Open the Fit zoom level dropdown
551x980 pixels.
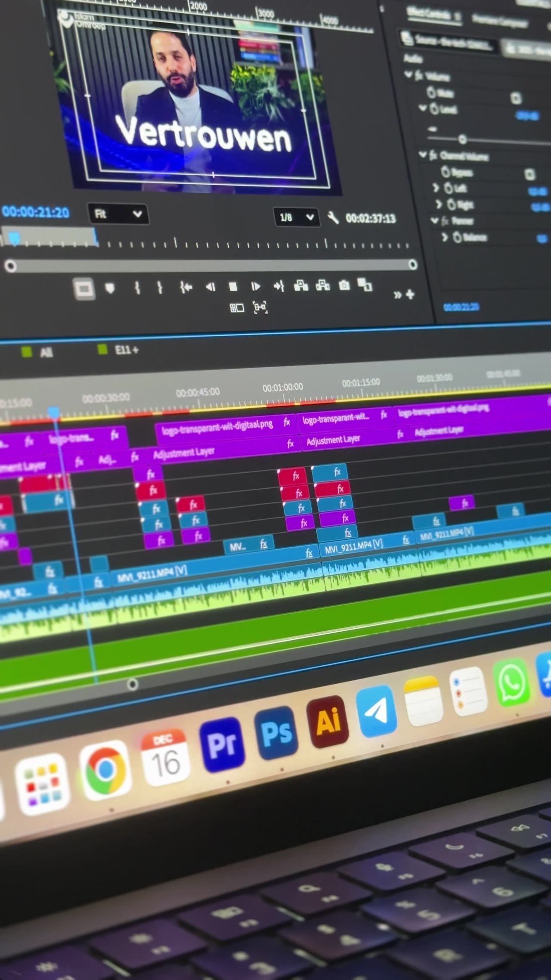118,214
